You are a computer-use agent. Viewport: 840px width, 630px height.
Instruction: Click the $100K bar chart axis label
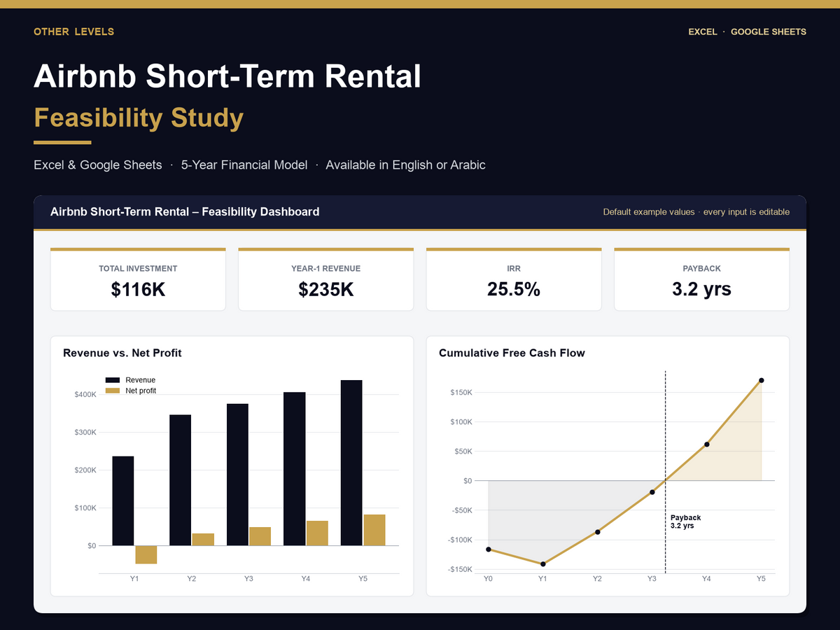pos(85,508)
